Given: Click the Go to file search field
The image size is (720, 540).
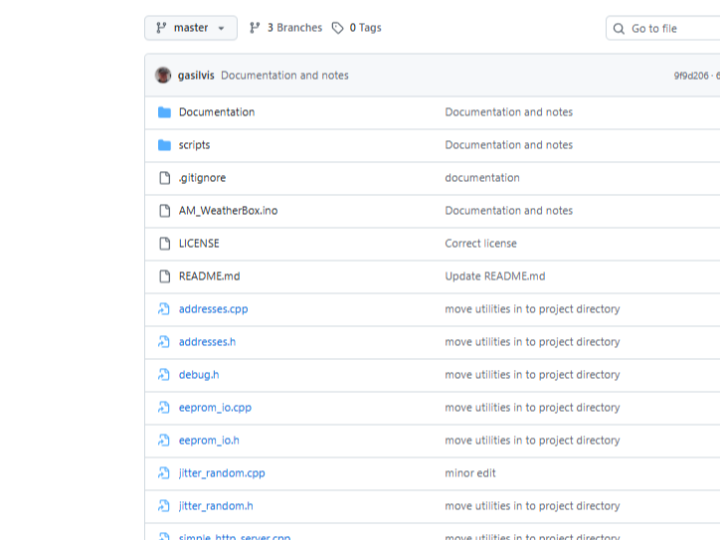Looking at the screenshot, I should click(x=665, y=29).
